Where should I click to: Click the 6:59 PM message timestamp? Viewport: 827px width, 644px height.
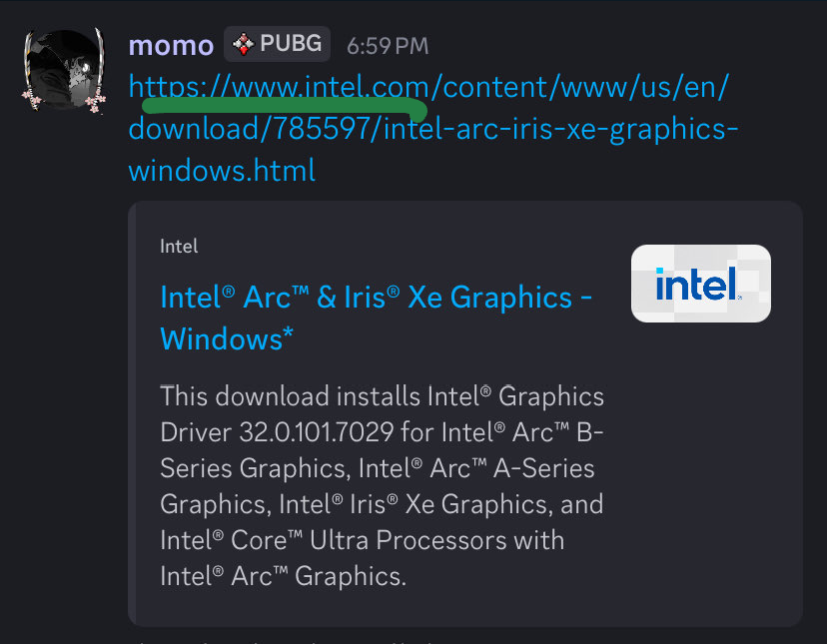(x=388, y=46)
